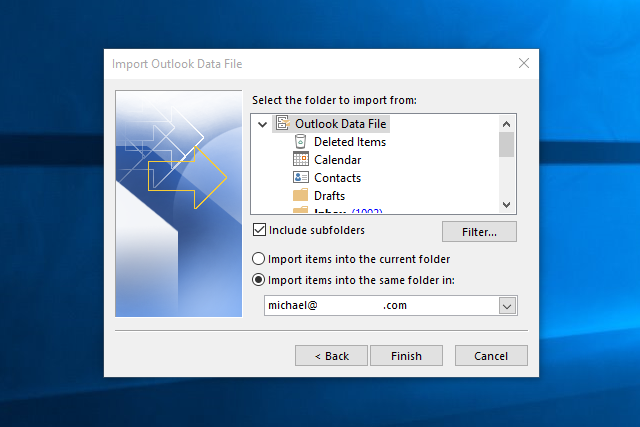Toggle the Include subfolders checkbox
Image resolution: width=640 pixels, height=427 pixels.
tap(259, 230)
